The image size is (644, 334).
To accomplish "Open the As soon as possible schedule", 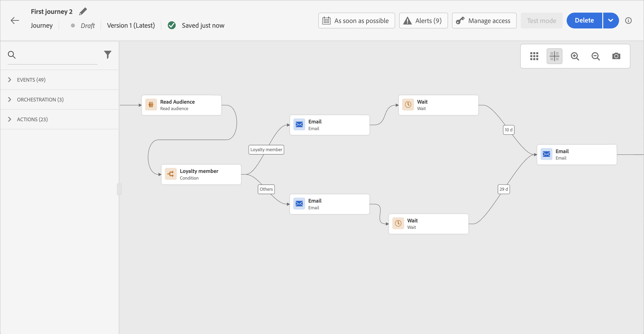I will [x=356, y=21].
